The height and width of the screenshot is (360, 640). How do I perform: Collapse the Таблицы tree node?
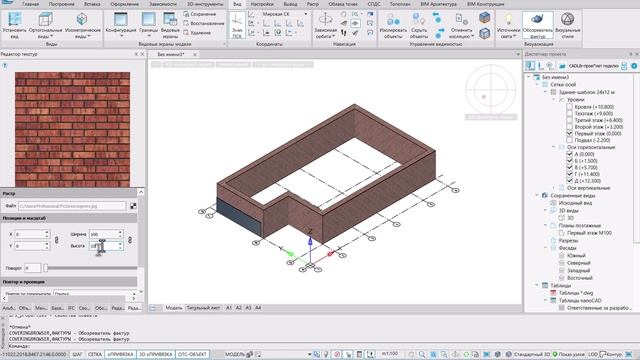click(x=537, y=285)
